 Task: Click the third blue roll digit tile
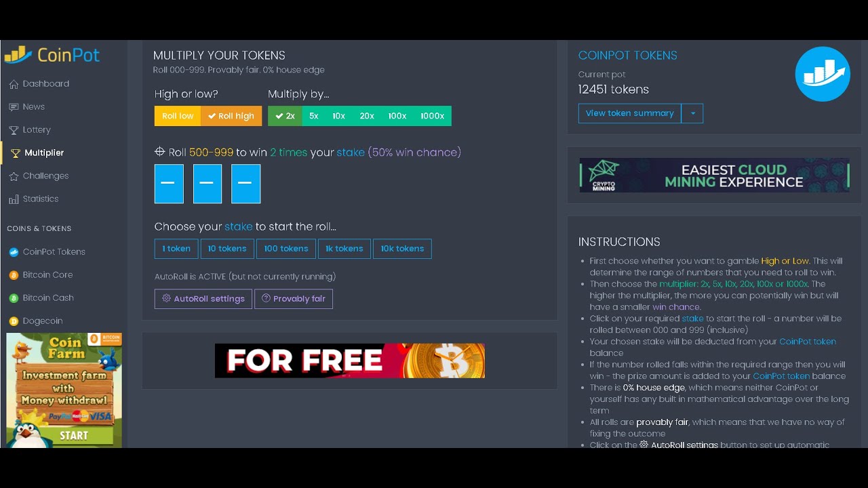coord(245,184)
